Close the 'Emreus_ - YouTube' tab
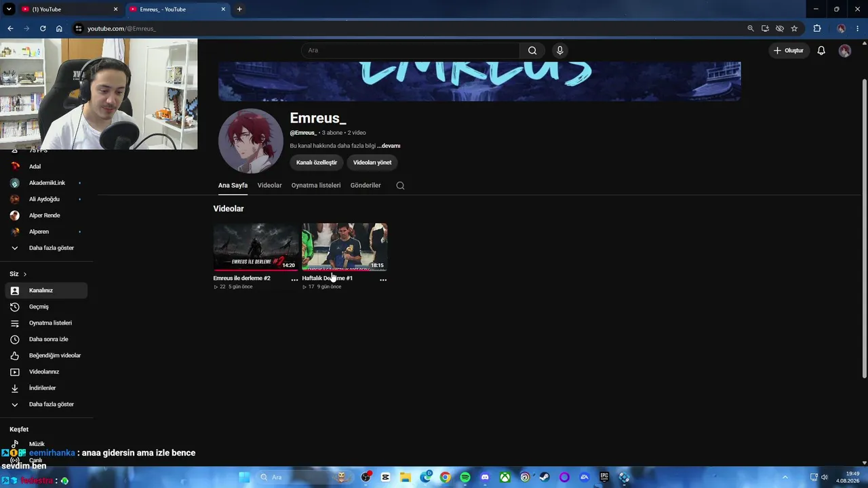Screen dimensions: 868x488 click(223, 9)
